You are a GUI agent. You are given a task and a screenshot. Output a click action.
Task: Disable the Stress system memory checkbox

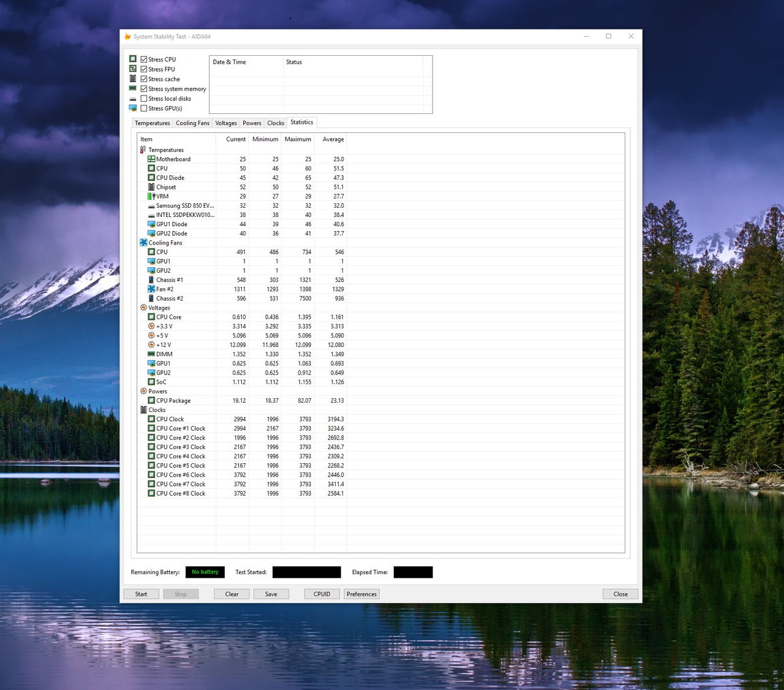tap(144, 89)
